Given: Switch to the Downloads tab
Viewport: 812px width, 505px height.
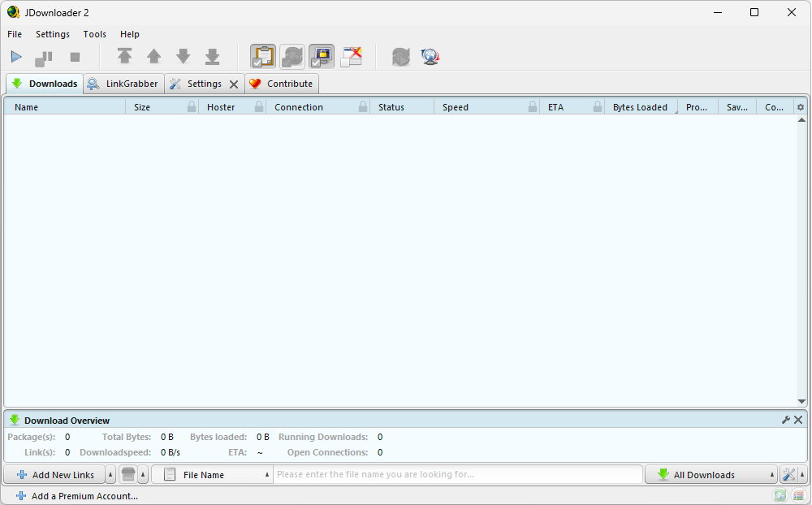Looking at the screenshot, I should tap(45, 84).
